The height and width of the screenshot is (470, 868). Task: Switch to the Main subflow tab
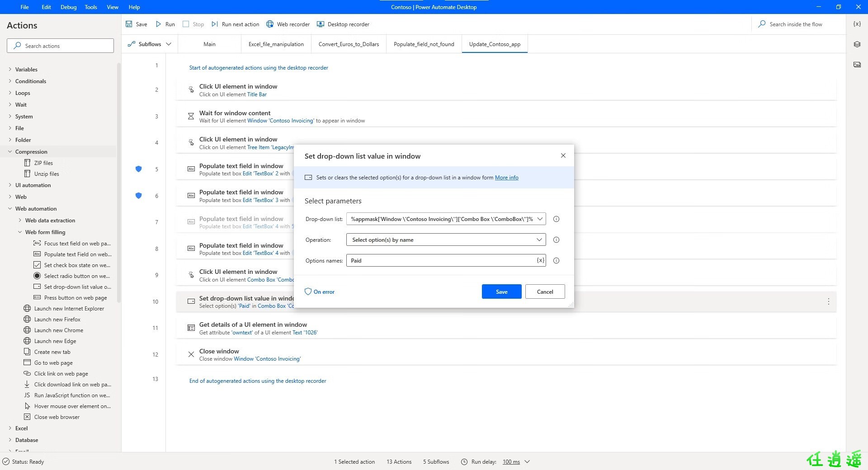209,44
